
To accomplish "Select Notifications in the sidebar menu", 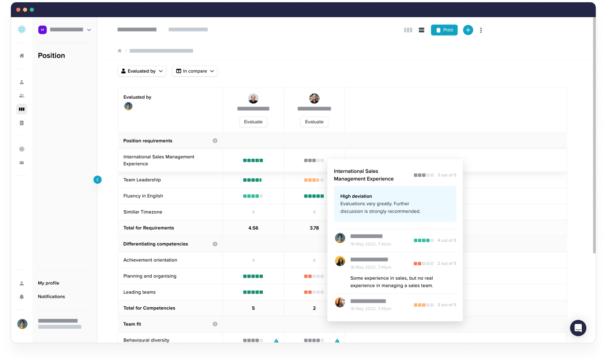I will (x=51, y=296).
